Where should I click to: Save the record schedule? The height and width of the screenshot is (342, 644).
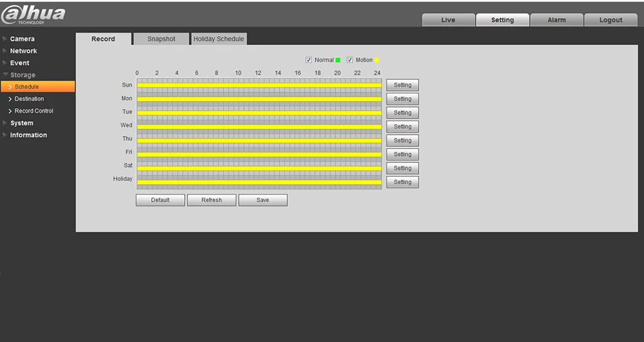click(x=263, y=200)
